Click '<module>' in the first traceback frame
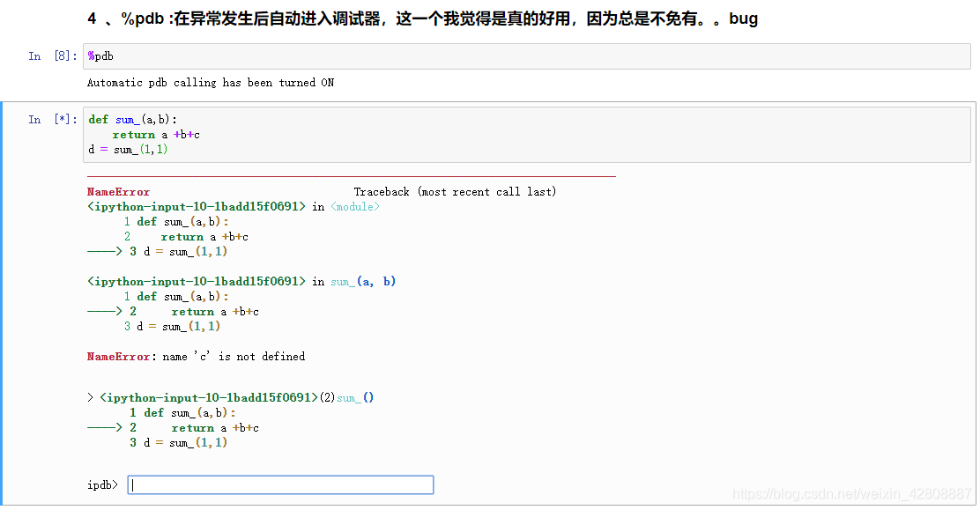 tap(355, 207)
